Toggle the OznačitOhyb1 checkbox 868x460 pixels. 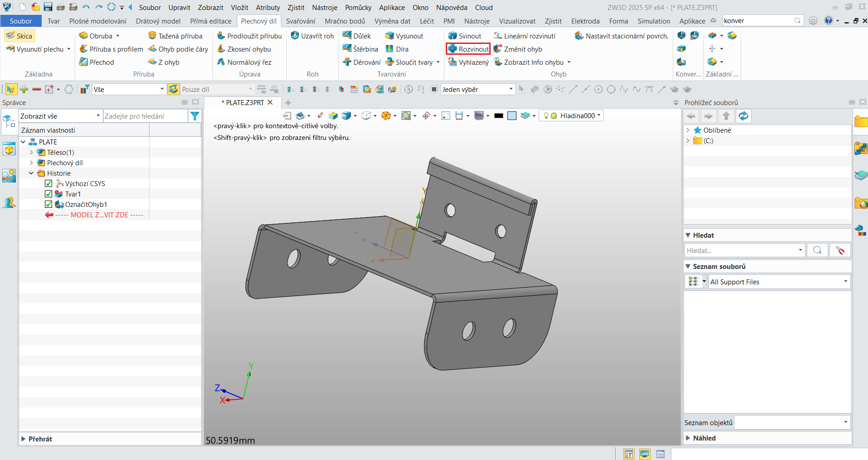(48, 204)
